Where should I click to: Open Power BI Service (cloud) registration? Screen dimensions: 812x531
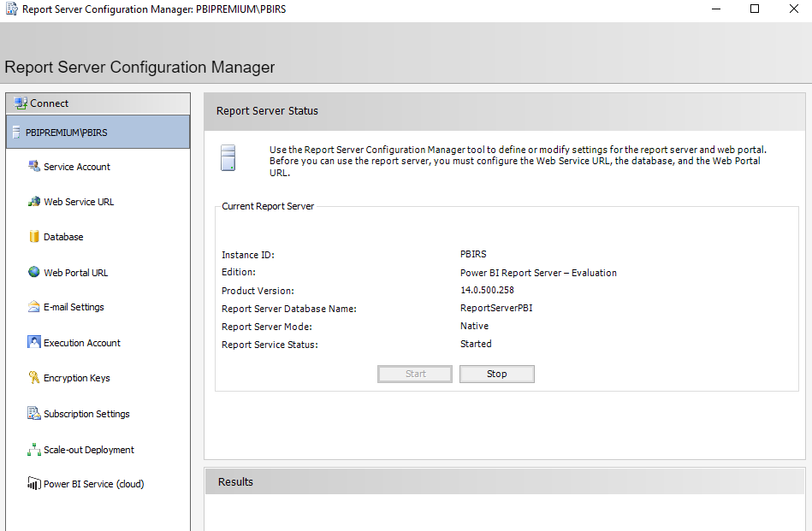tap(89, 483)
